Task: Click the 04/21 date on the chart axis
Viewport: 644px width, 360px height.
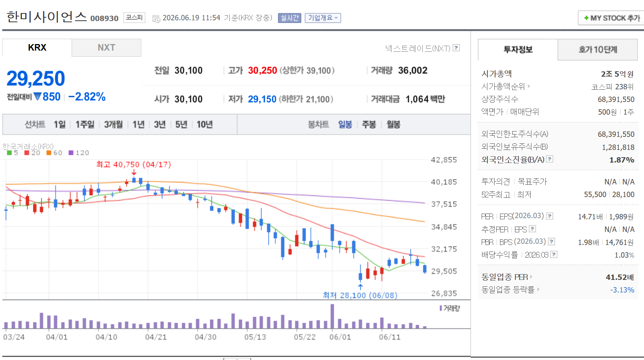Action: click(x=156, y=337)
